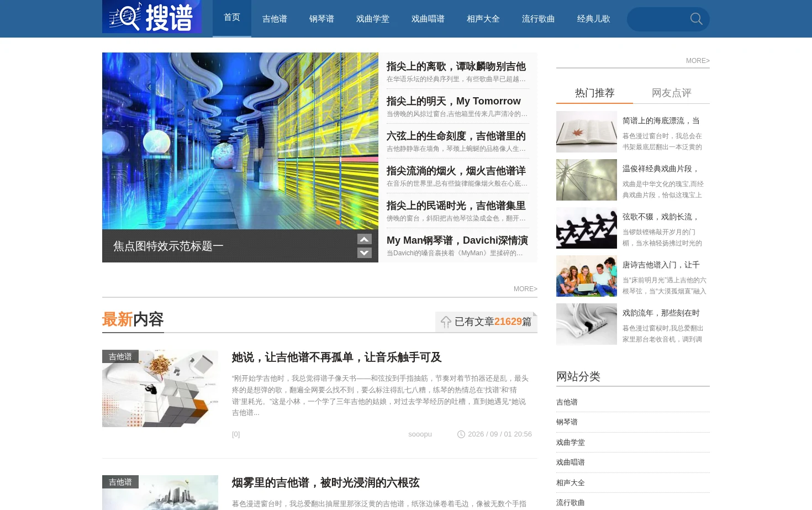The image size is (812, 510).
Task: Select the orange slideshow indicator dot
Action: (x=338, y=222)
